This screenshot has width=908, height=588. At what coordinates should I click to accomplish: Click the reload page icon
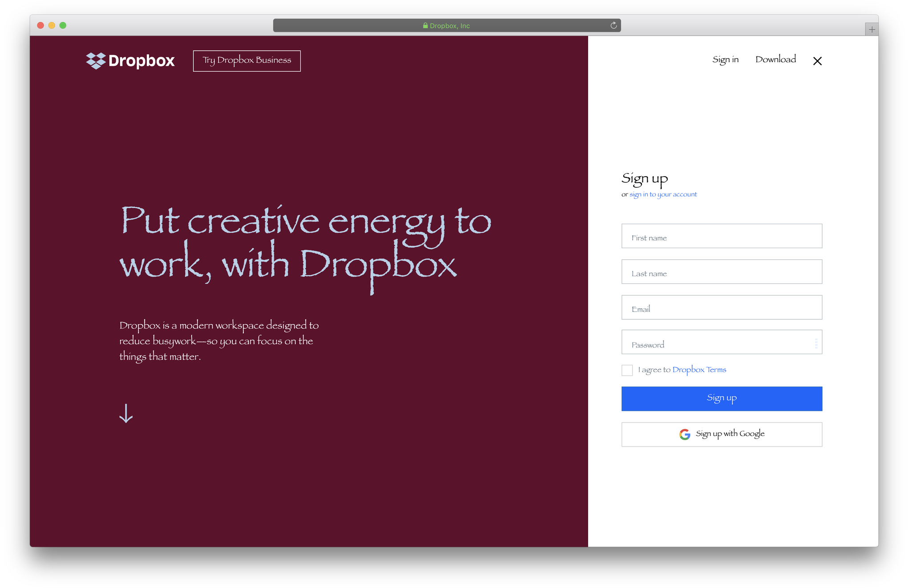click(x=613, y=25)
